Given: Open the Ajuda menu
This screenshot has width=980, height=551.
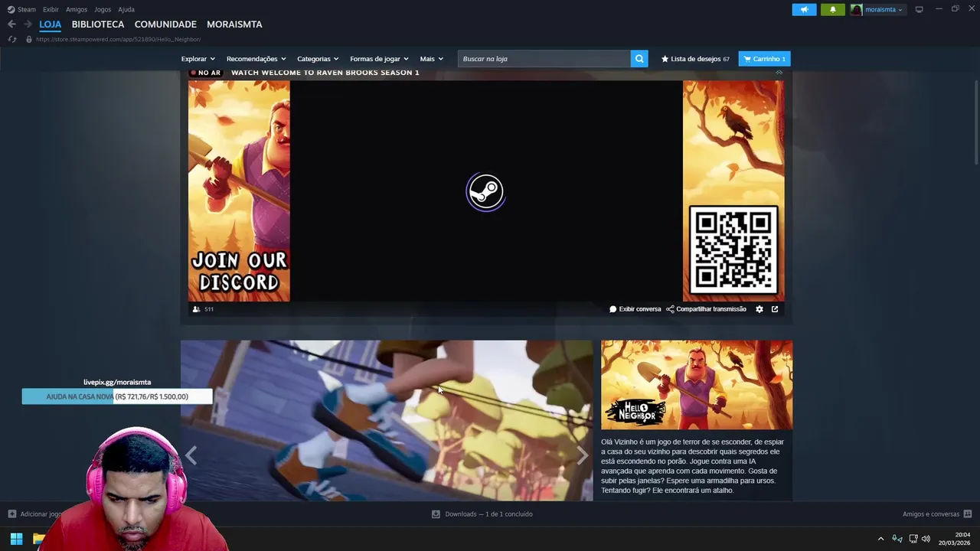Looking at the screenshot, I should [x=126, y=9].
